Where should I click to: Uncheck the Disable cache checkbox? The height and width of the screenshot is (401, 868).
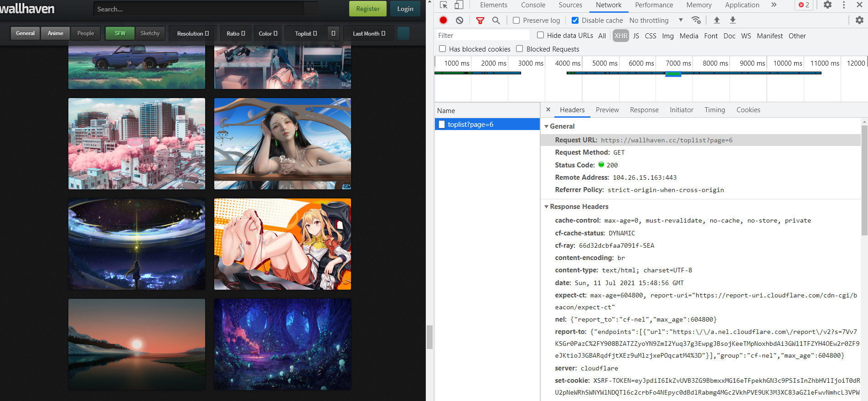(x=575, y=21)
